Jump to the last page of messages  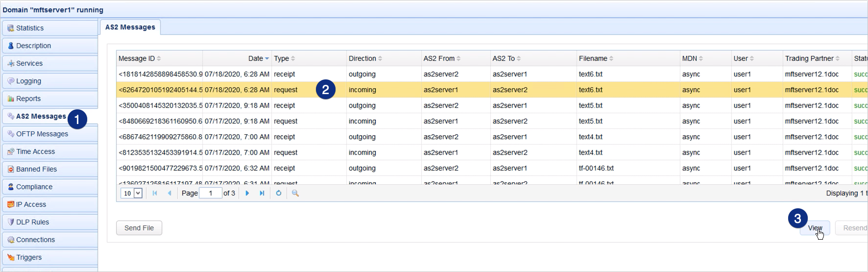tap(262, 193)
